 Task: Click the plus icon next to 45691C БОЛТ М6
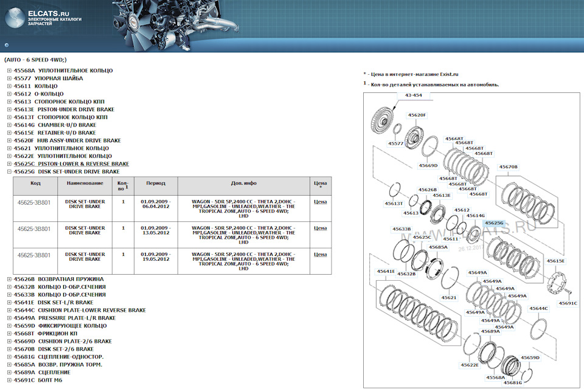[9, 380]
